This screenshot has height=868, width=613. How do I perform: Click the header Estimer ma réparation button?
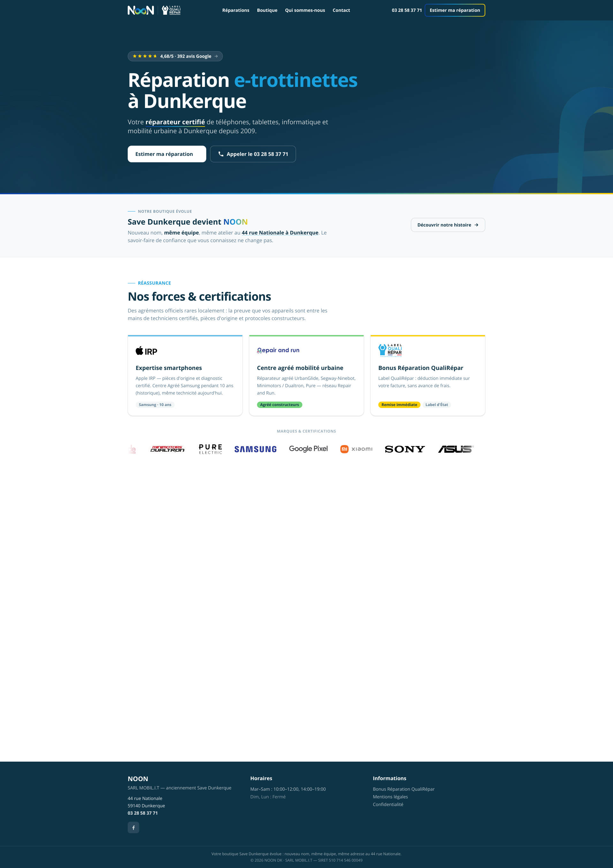click(455, 10)
